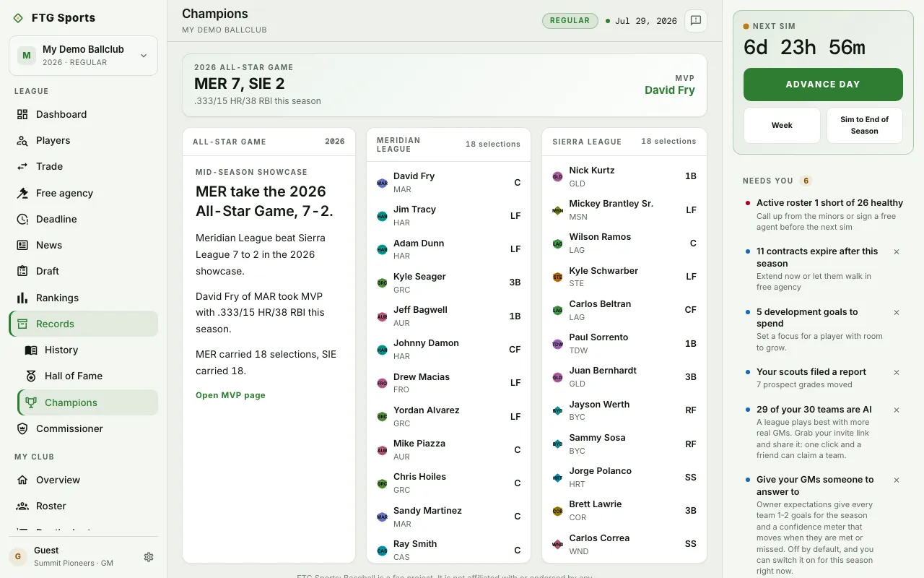The width and height of the screenshot is (924, 578).
Task: Dismiss the Give your GMs notice
Action: coord(897,480)
